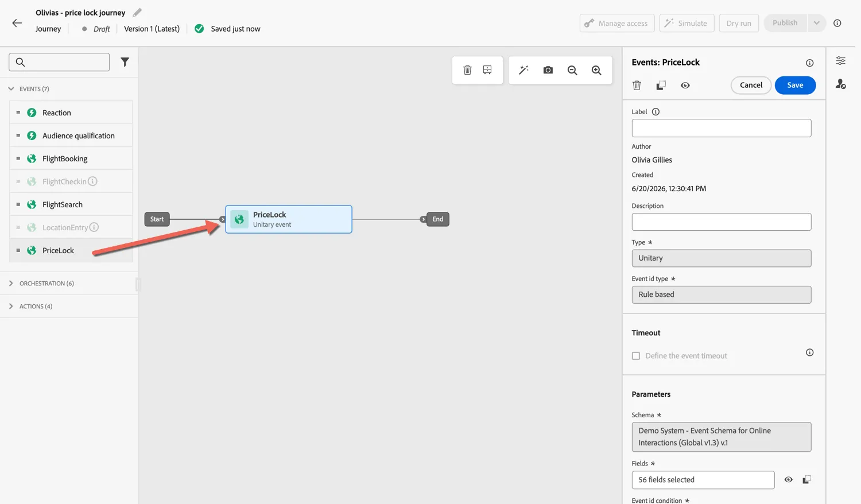This screenshot has height=504, width=861.
Task: Copy the selected fields payload icon
Action: [x=806, y=479]
